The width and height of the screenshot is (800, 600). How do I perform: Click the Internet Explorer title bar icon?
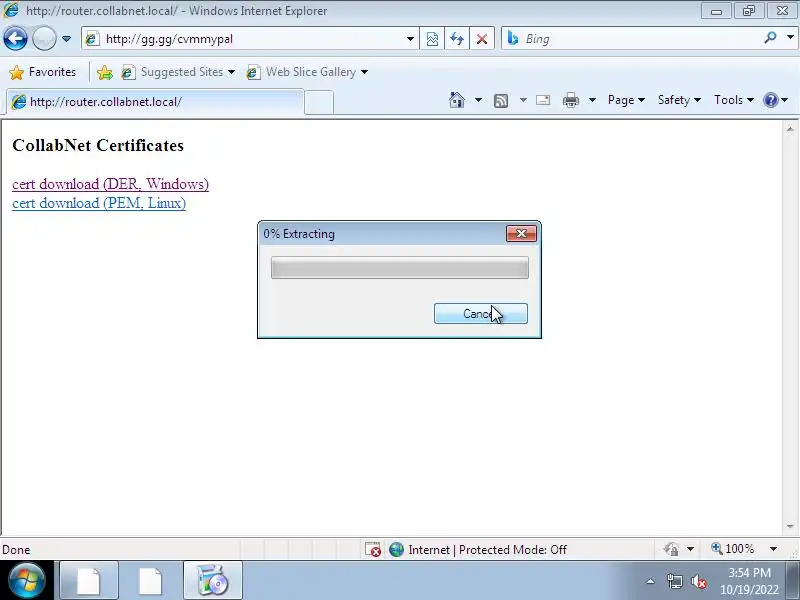click(10, 10)
